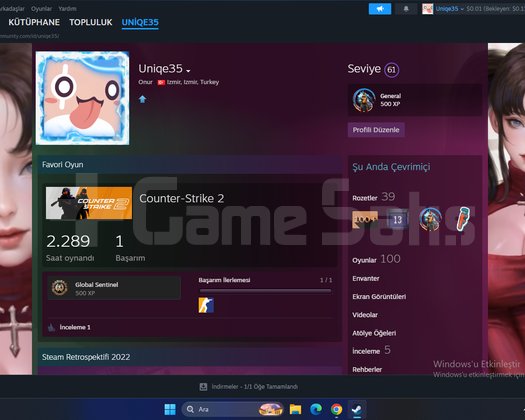The image size is (525, 420).
Task: Select the UNİQE35 tab
Action: point(140,22)
